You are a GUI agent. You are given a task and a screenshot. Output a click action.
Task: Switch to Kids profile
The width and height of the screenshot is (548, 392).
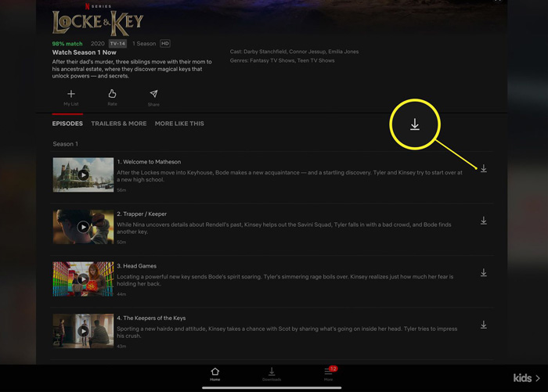[526, 378]
